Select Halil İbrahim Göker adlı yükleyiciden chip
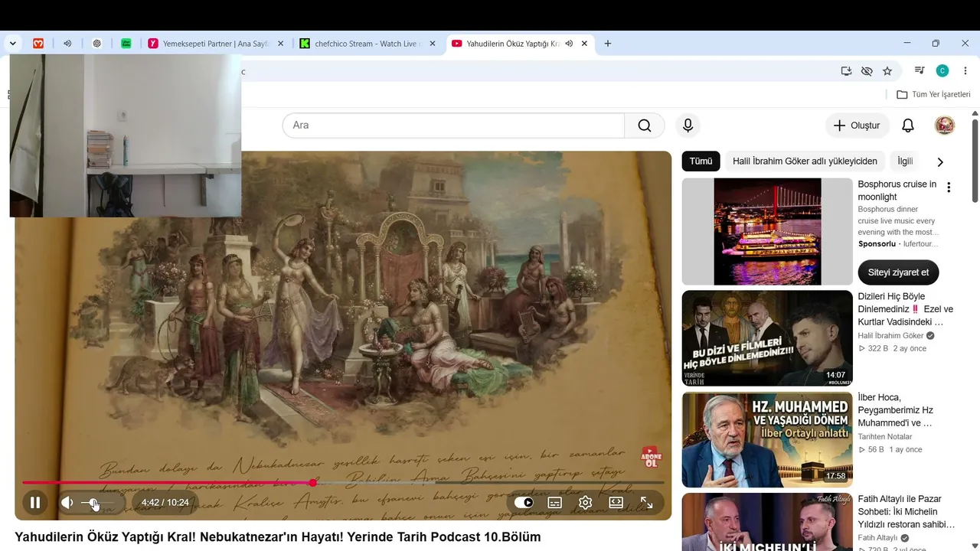This screenshot has height=551, width=980. [805, 161]
